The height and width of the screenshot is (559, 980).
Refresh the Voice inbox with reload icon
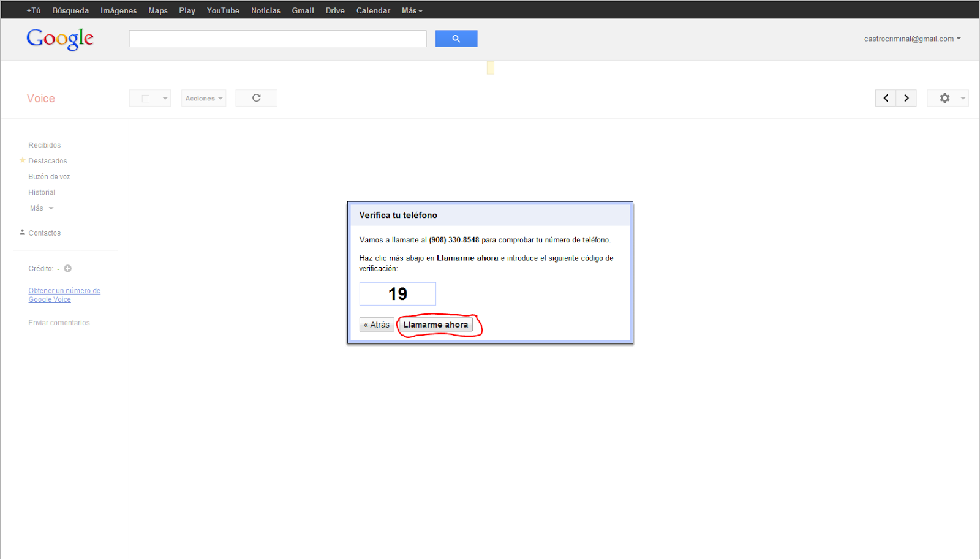tap(257, 98)
